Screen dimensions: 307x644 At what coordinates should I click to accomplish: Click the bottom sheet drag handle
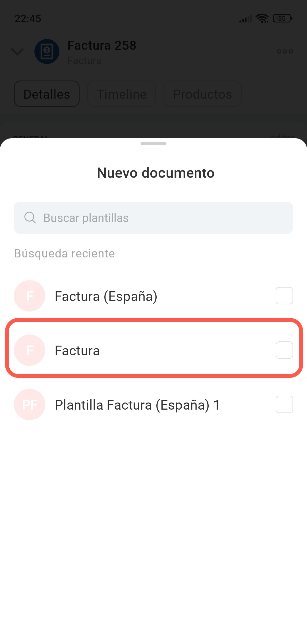coord(153,144)
